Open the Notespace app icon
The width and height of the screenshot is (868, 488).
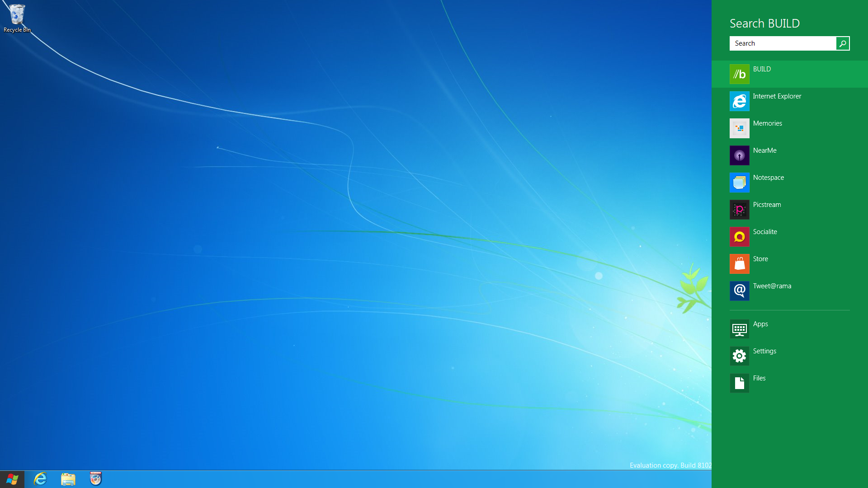[x=739, y=183]
